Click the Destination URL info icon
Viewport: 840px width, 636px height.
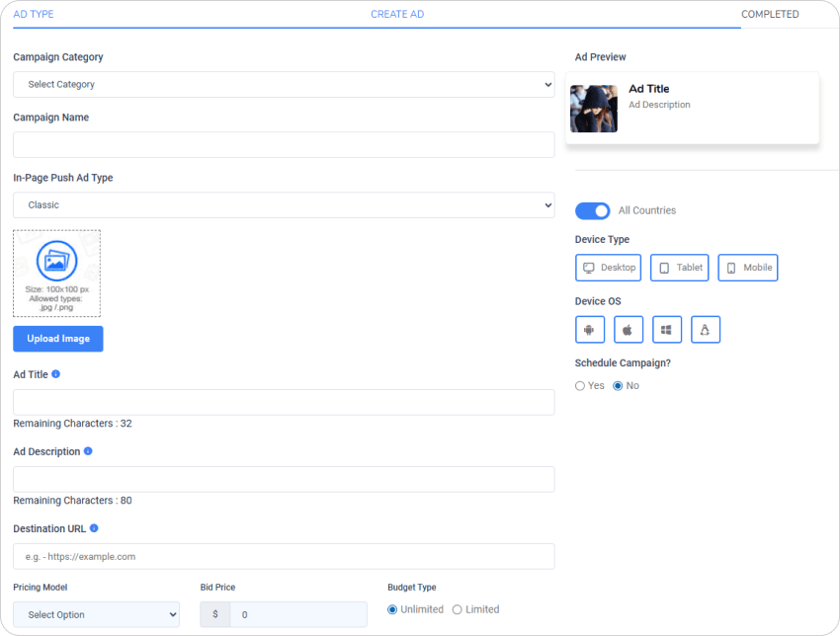point(94,528)
